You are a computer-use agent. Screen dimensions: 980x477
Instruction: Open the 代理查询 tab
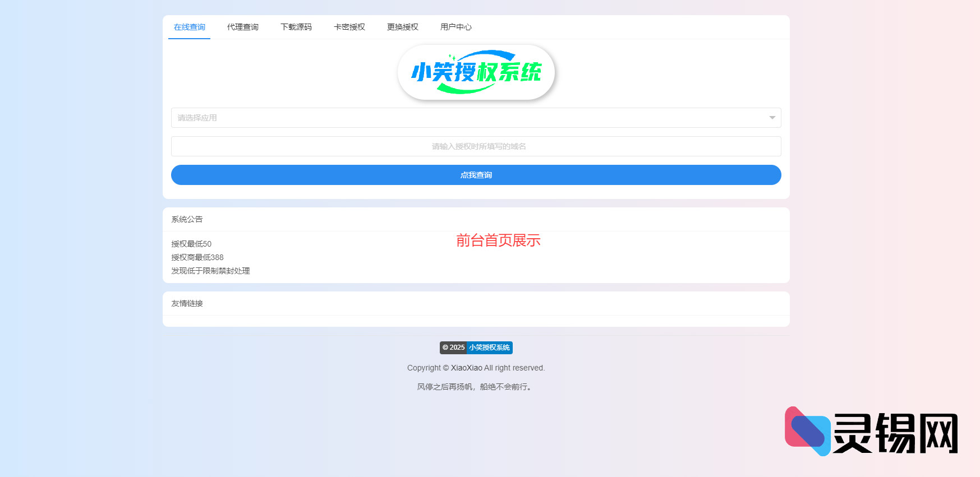(x=242, y=27)
